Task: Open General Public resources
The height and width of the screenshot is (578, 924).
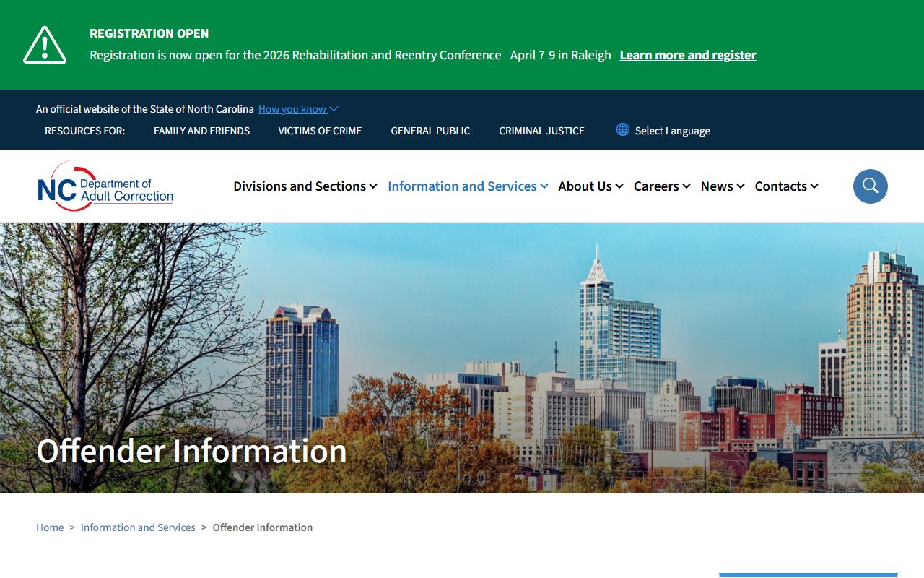Action: pyautogui.click(x=430, y=131)
